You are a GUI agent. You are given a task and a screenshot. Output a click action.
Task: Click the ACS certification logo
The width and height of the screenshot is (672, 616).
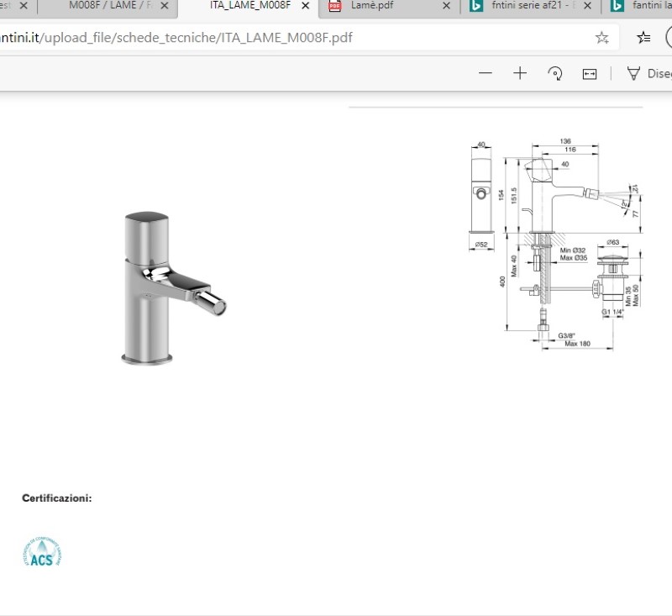pyautogui.click(x=41, y=551)
